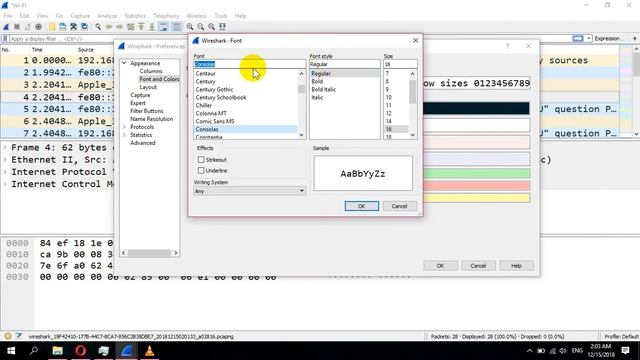Click the Font name input field
Viewport: 640px width, 360px height.
[250, 64]
